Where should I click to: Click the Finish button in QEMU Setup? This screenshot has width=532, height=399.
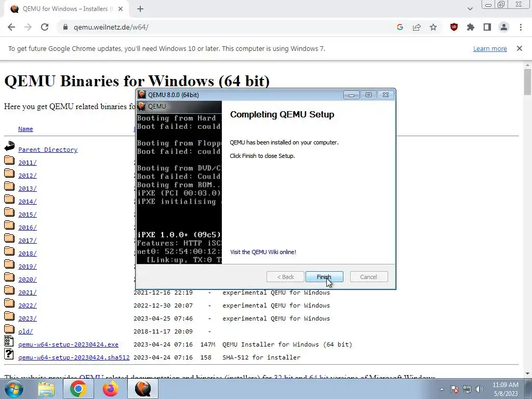coord(324,277)
